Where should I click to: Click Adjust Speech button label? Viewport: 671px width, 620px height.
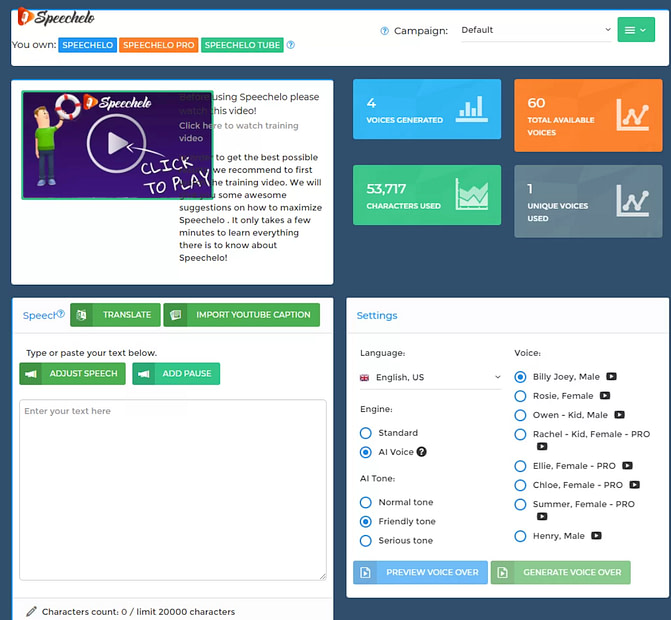pos(83,374)
